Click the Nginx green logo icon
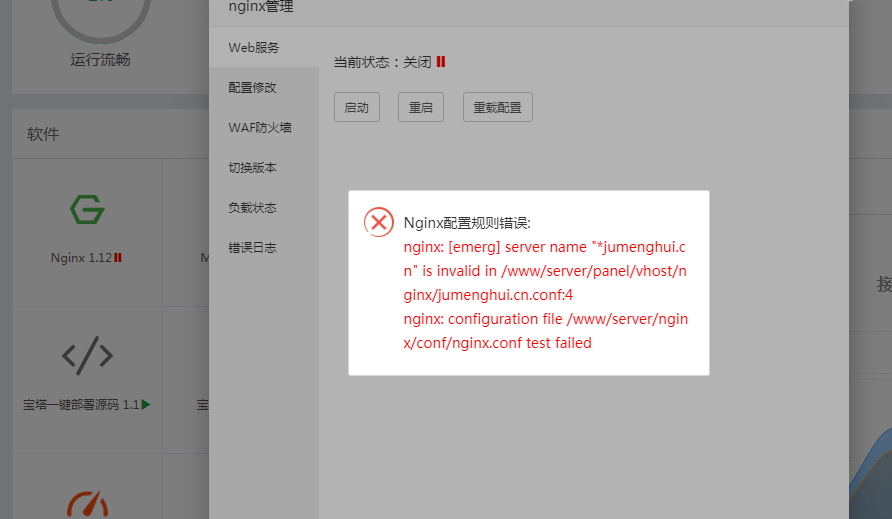 (x=87, y=209)
